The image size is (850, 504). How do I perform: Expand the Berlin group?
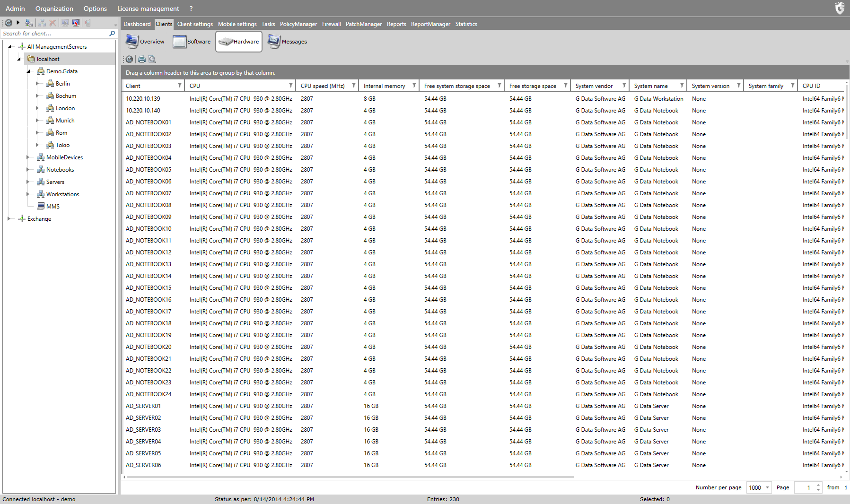(37, 84)
